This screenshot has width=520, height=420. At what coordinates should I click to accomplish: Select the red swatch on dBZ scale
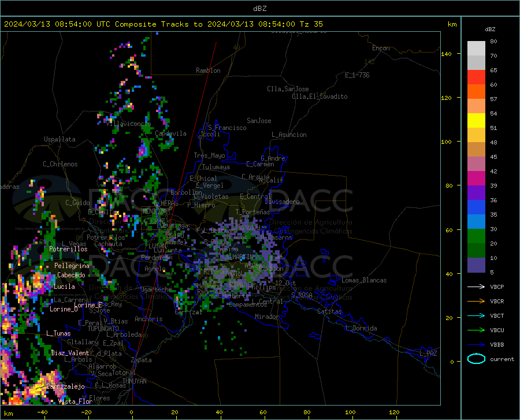[x=476, y=77]
